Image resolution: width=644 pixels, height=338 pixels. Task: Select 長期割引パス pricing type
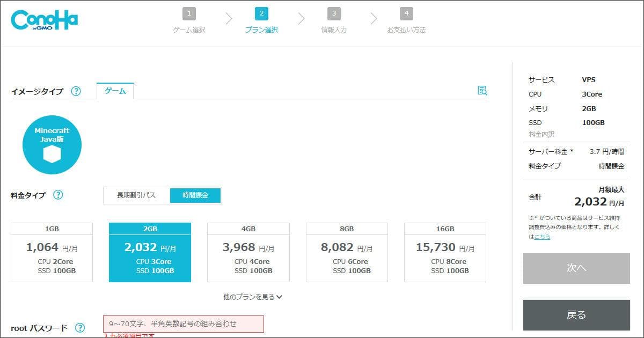[x=136, y=195]
